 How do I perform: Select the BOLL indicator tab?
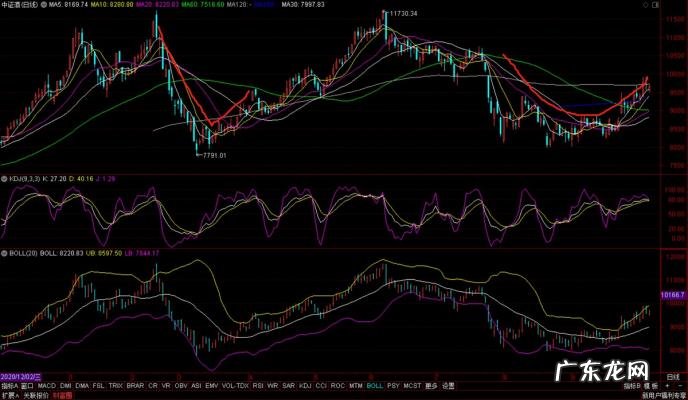click(x=375, y=385)
